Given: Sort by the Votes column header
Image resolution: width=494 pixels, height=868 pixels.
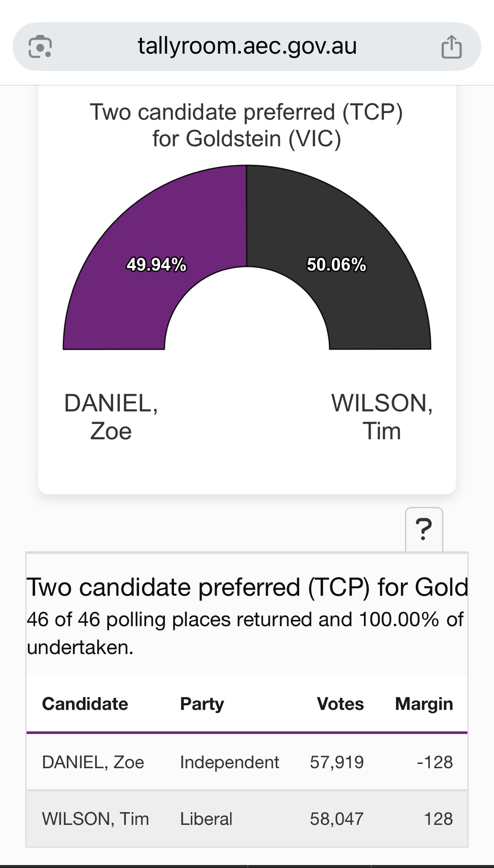Looking at the screenshot, I should click(x=340, y=704).
